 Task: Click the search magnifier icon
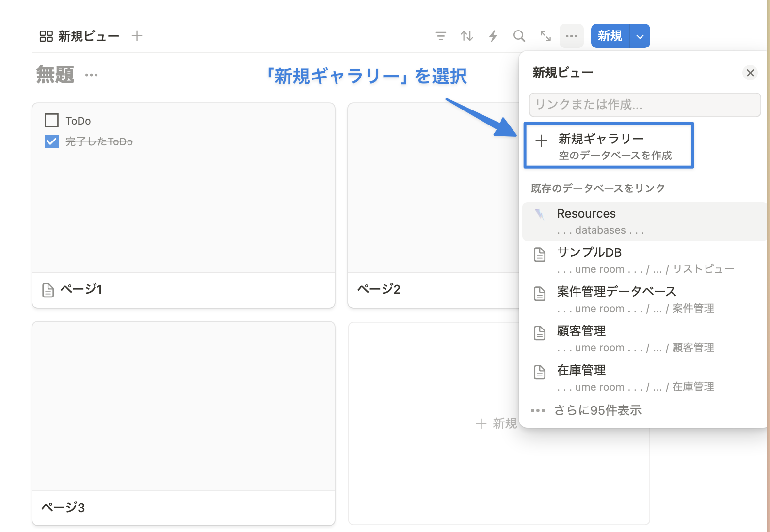(x=519, y=36)
